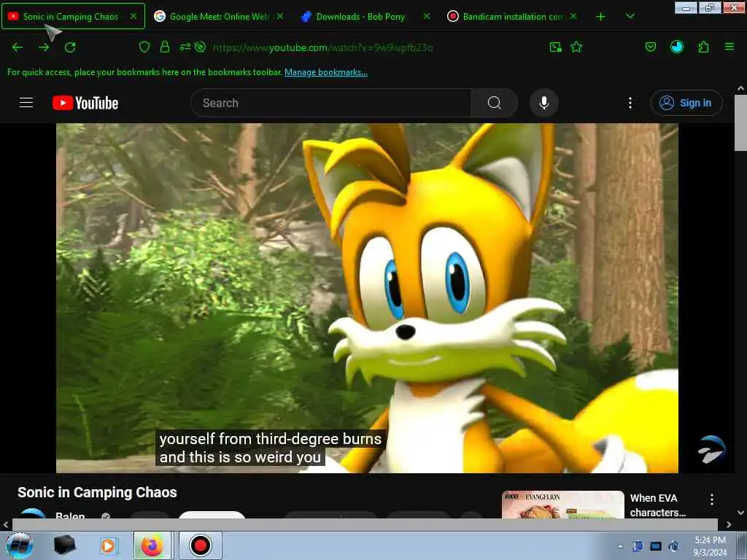Reload the current YouTube page
This screenshot has width=747, height=560.
coord(70,47)
